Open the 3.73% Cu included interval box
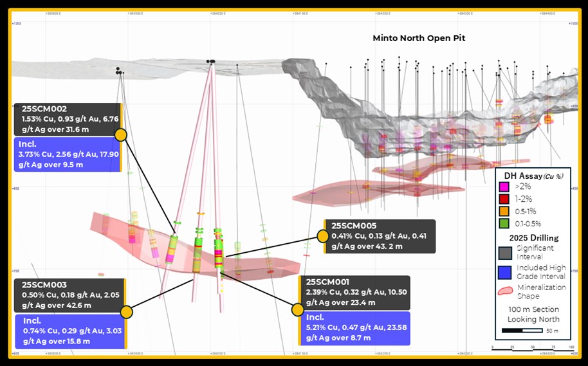Image resolution: width=588 pixels, height=366 pixels. pyautogui.click(x=67, y=154)
